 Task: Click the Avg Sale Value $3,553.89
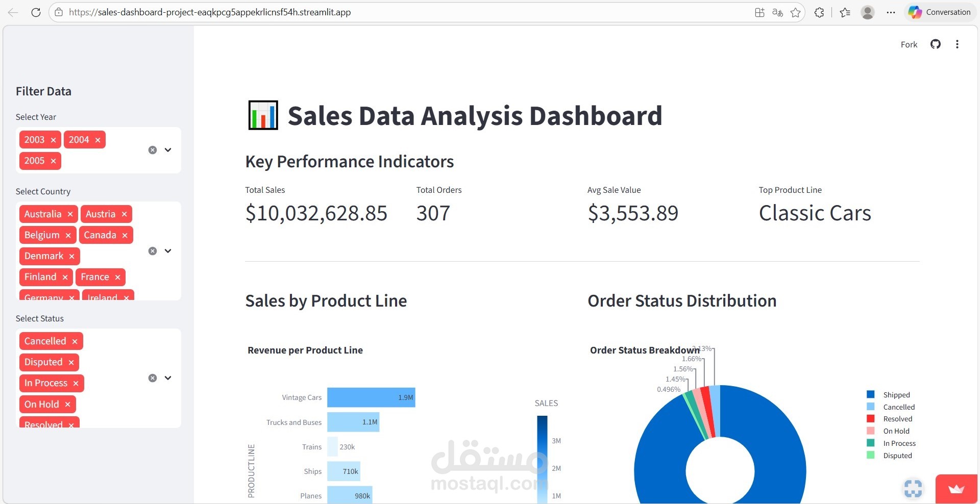point(633,213)
